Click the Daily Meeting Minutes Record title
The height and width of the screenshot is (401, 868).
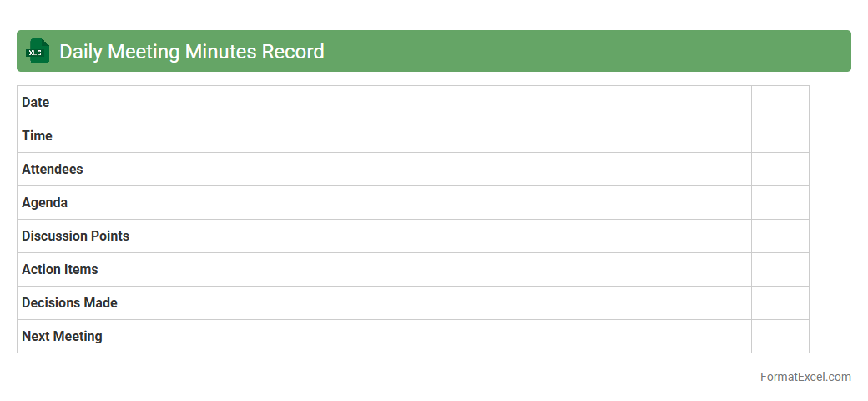(191, 52)
